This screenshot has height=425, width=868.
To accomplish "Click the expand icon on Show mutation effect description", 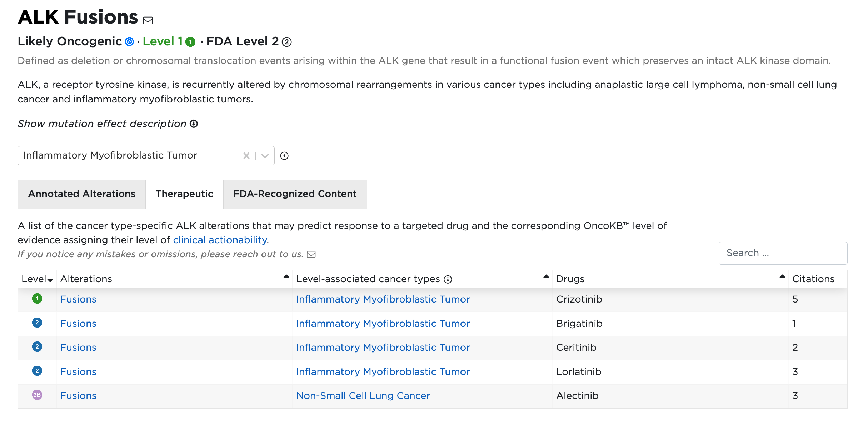I will [x=194, y=124].
